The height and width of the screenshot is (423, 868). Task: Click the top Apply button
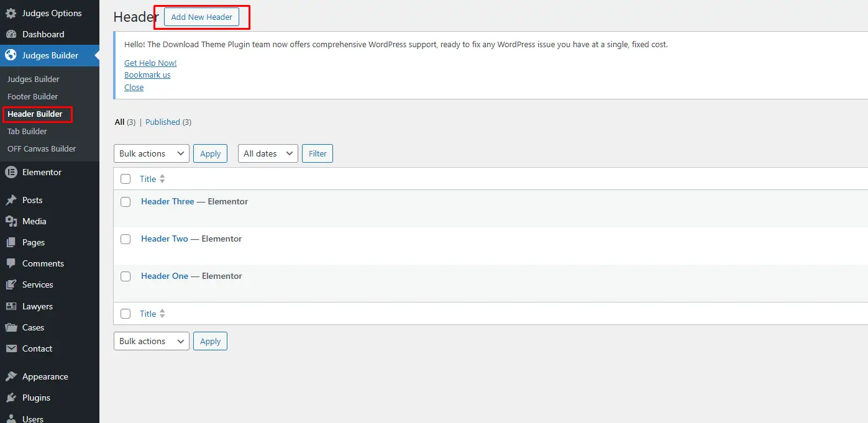pos(210,153)
